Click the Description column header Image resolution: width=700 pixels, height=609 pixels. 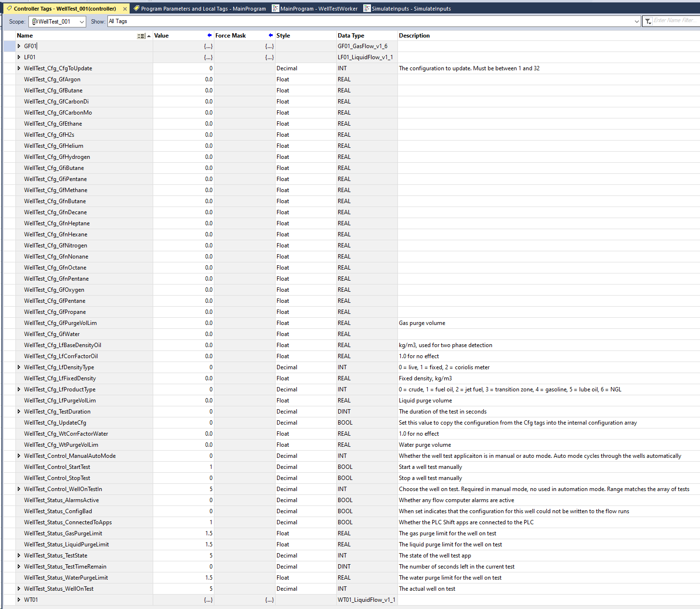coord(414,36)
